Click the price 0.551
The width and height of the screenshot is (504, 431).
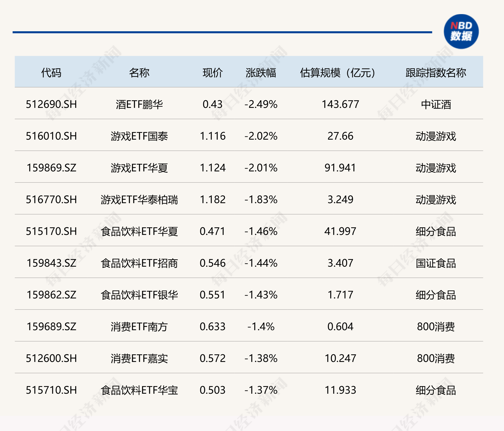coord(213,295)
